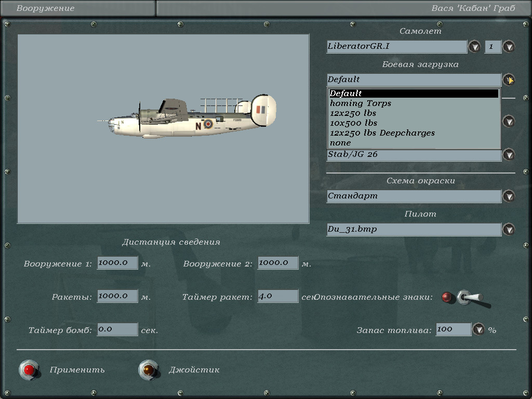Click the Схема окраски label
Image resolution: width=532 pixels, height=399 pixels.
[421, 181]
